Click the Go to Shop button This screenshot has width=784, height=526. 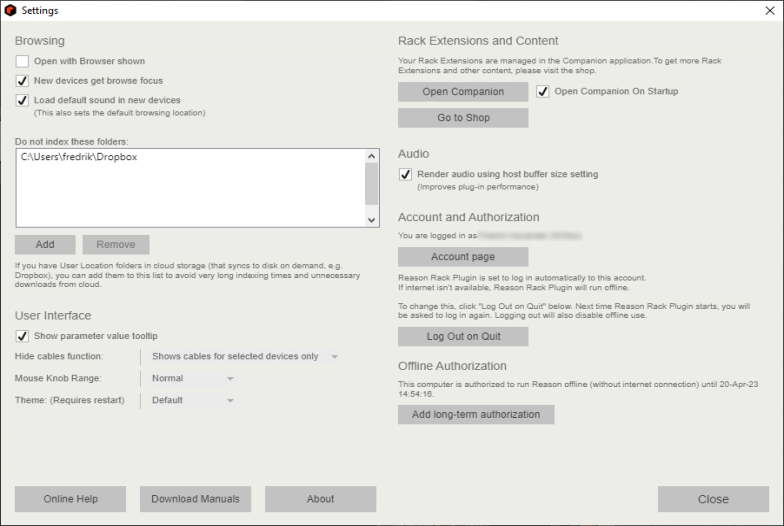coord(463,118)
